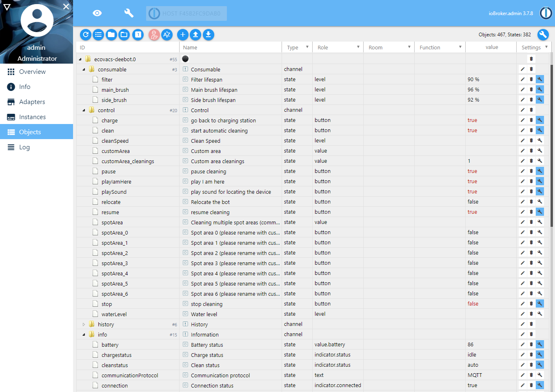Toggle true value of charge state
This screenshot has width=555, height=392.
pyautogui.click(x=472, y=120)
